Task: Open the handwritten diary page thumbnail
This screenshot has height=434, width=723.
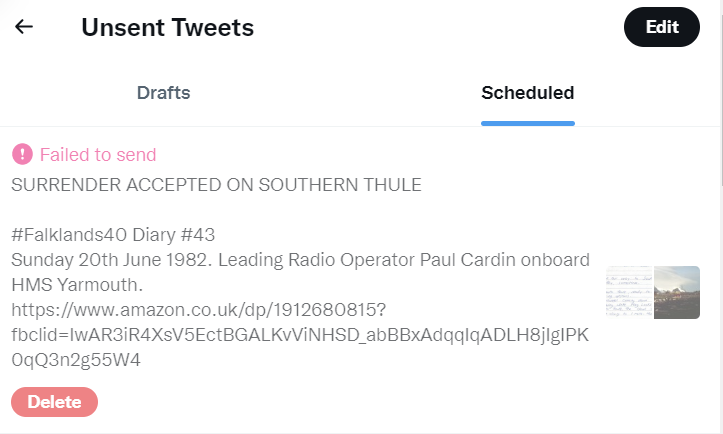Action: [629, 292]
